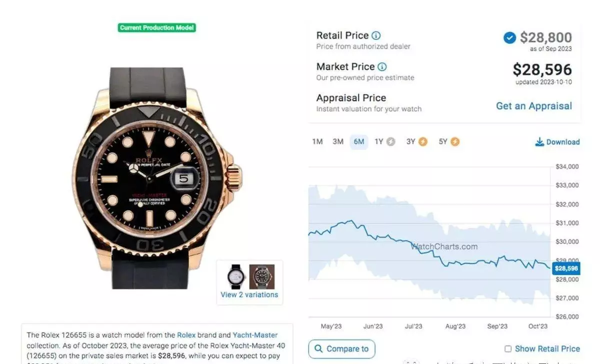Open the white dial variation thumbnail

click(x=235, y=277)
